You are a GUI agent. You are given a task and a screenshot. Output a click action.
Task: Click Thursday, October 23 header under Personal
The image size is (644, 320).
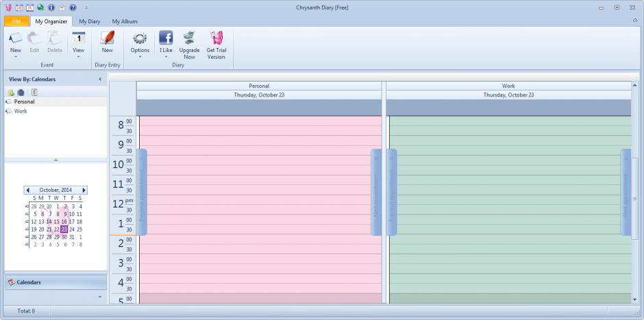tap(259, 95)
